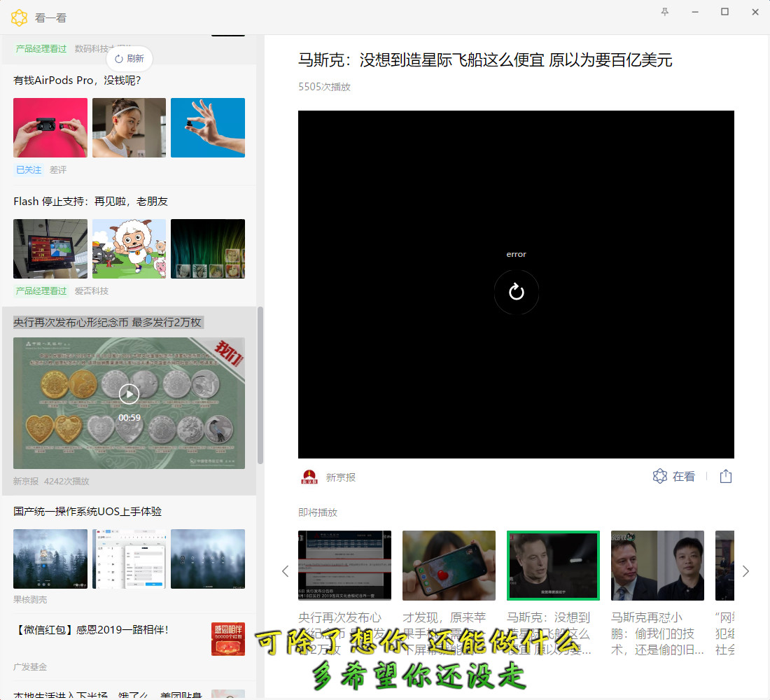770x700 pixels.
Task: Select upcoming video 马斯克再怼小鹏 thumbnail
Action: point(657,566)
